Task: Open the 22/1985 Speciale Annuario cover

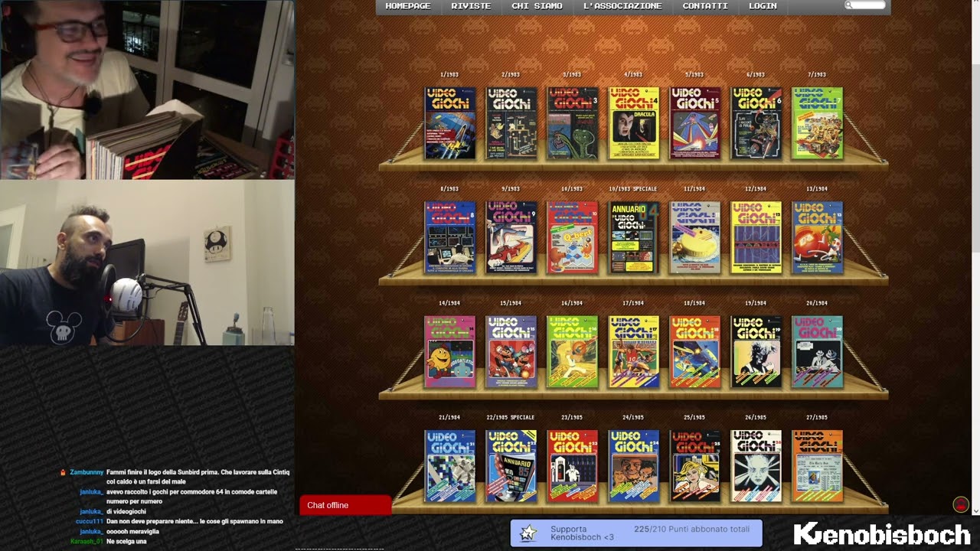Action: click(511, 466)
